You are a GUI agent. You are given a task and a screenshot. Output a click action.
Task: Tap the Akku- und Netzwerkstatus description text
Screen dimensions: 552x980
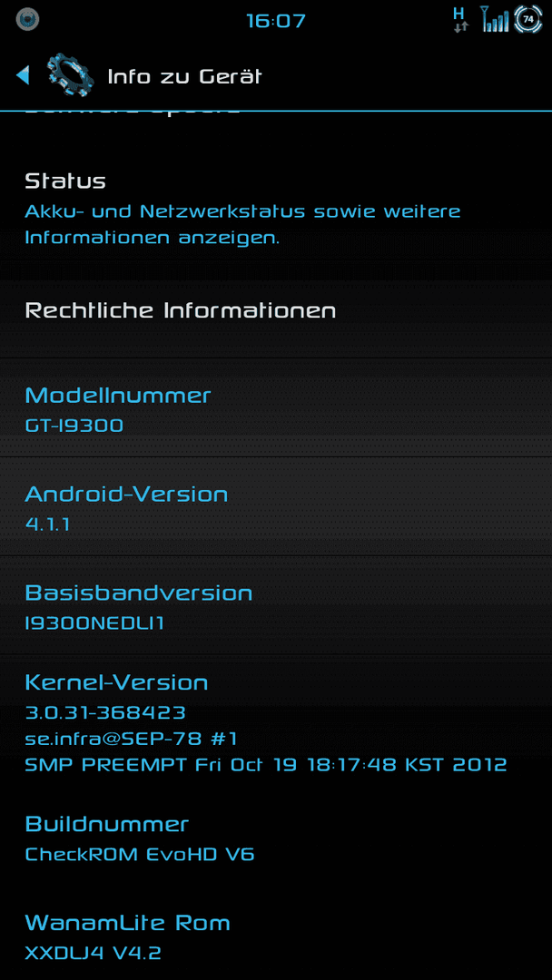click(x=242, y=224)
